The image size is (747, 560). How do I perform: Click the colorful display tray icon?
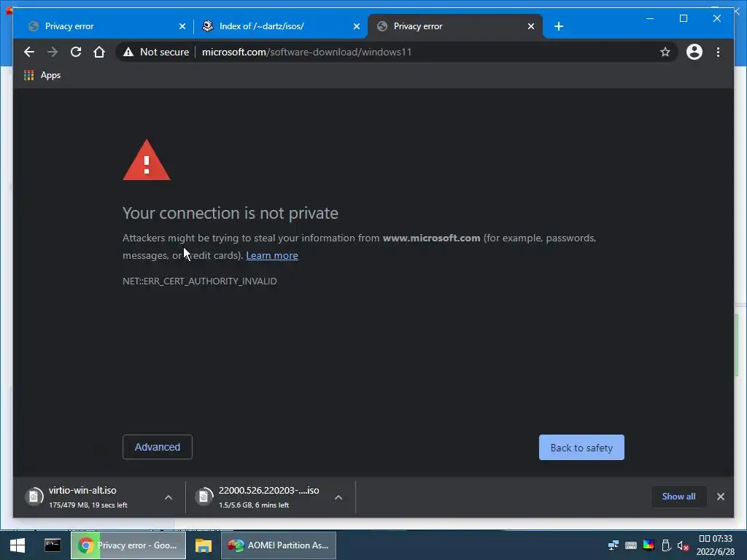[649, 545]
